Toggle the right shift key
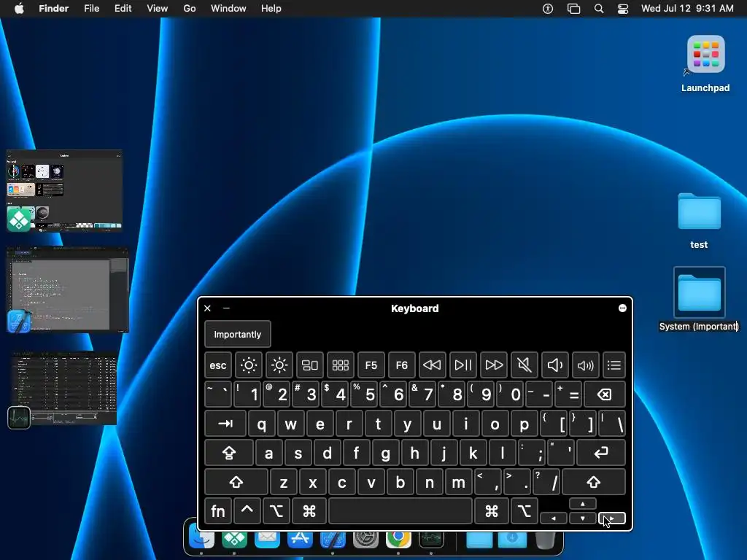The width and height of the screenshot is (747, 560). click(594, 482)
